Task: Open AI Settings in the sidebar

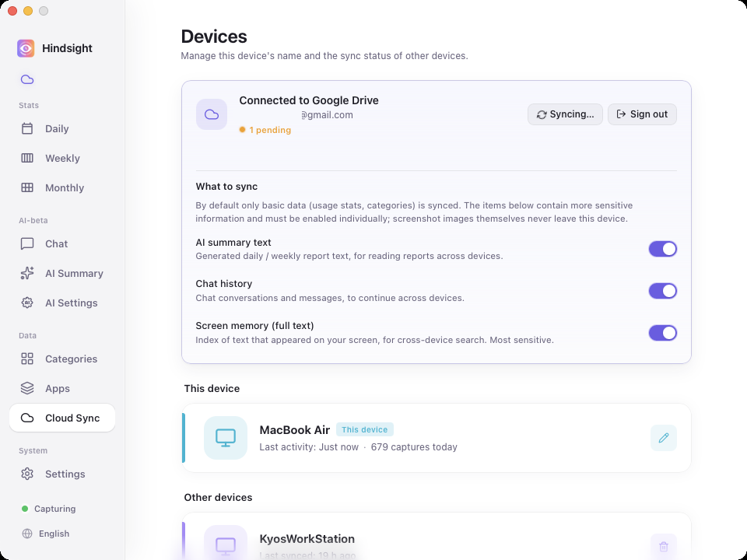Action: (x=62, y=303)
